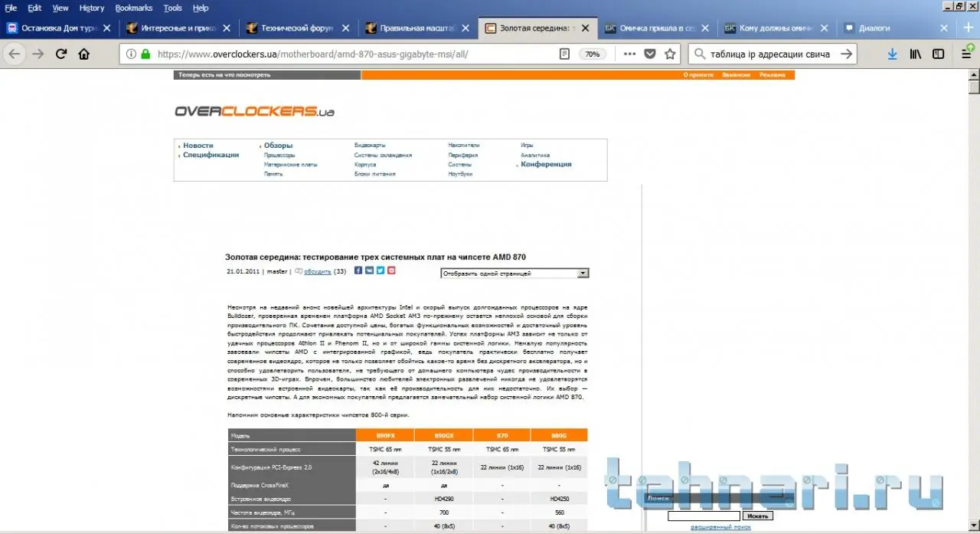The image size is (980, 534).
Task: Open the History menu
Action: coord(92,8)
